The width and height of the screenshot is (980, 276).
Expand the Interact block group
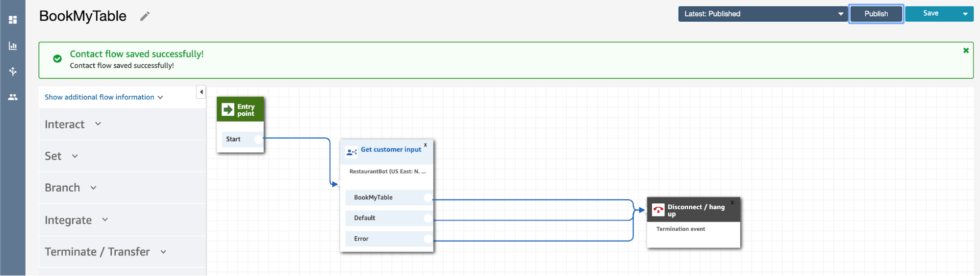pyautogui.click(x=122, y=124)
